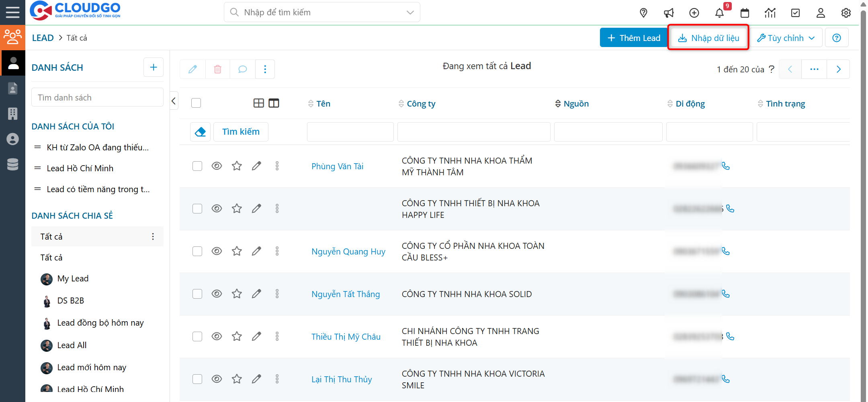Open lead Lại Thị Thu Thủy
Viewport: 868px width, 402px height.
(342, 379)
